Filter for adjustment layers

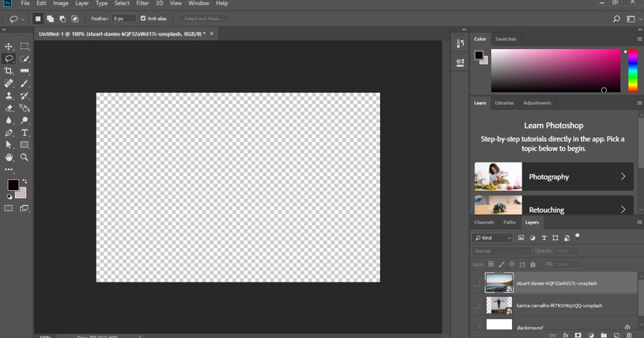532,238
